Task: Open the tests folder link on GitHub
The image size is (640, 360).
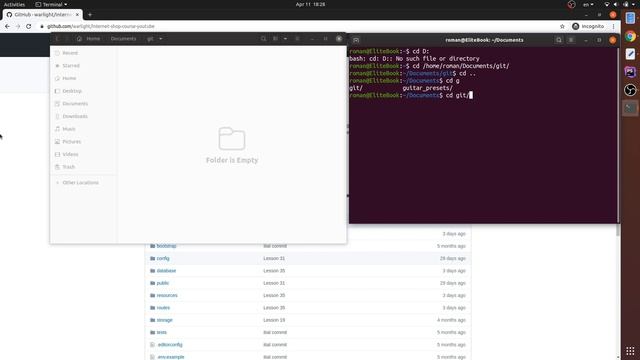Action: click(x=162, y=332)
